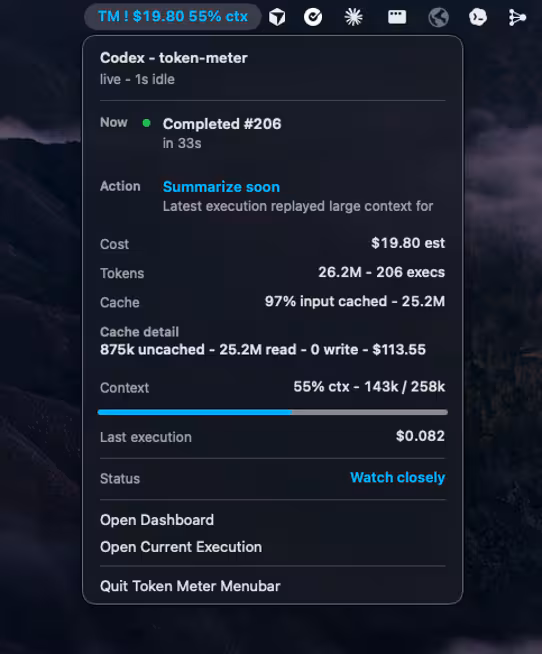Open the window-shaped menu bar icon
Viewport: 542px width, 654px height.
point(397,17)
